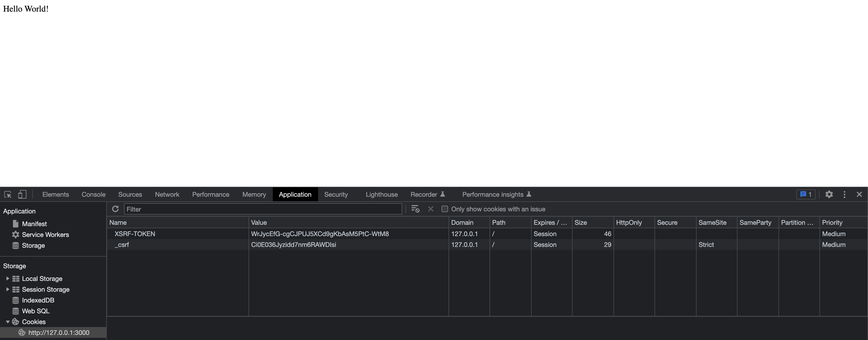
Task: Open the Manifest panel
Action: [35, 223]
